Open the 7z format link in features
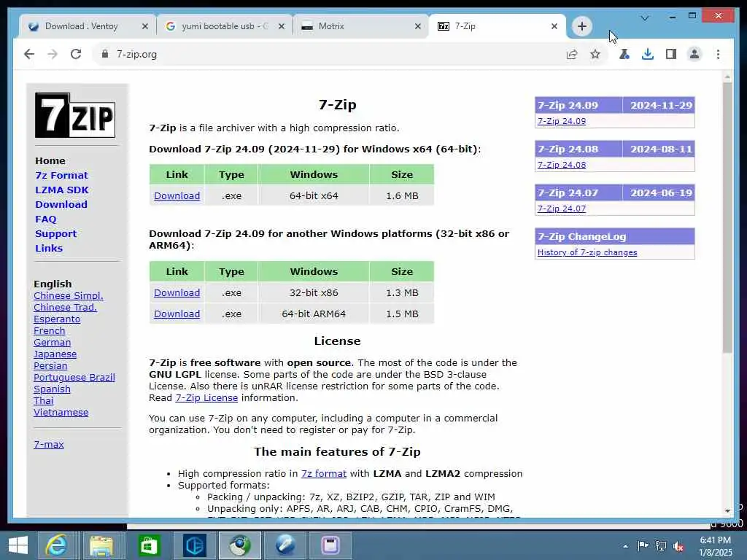Viewport: 747px width, 560px height. [x=323, y=474]
